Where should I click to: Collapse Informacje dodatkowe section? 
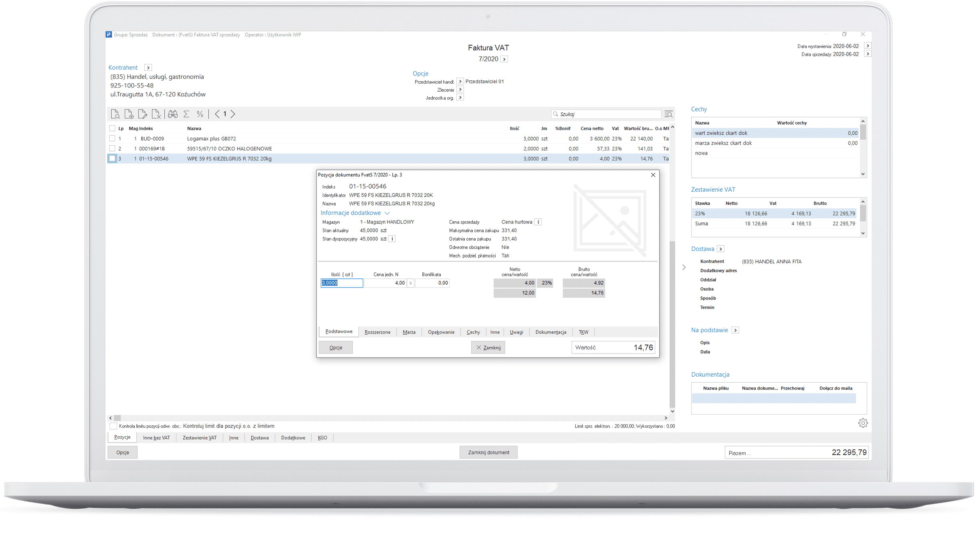(x=387, y=213)
